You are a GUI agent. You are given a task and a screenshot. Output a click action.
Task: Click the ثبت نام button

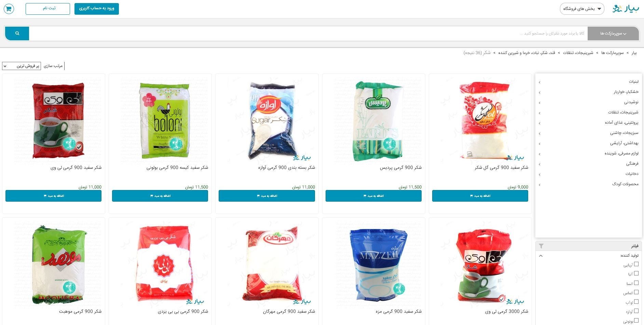click(x=48, y=9)
